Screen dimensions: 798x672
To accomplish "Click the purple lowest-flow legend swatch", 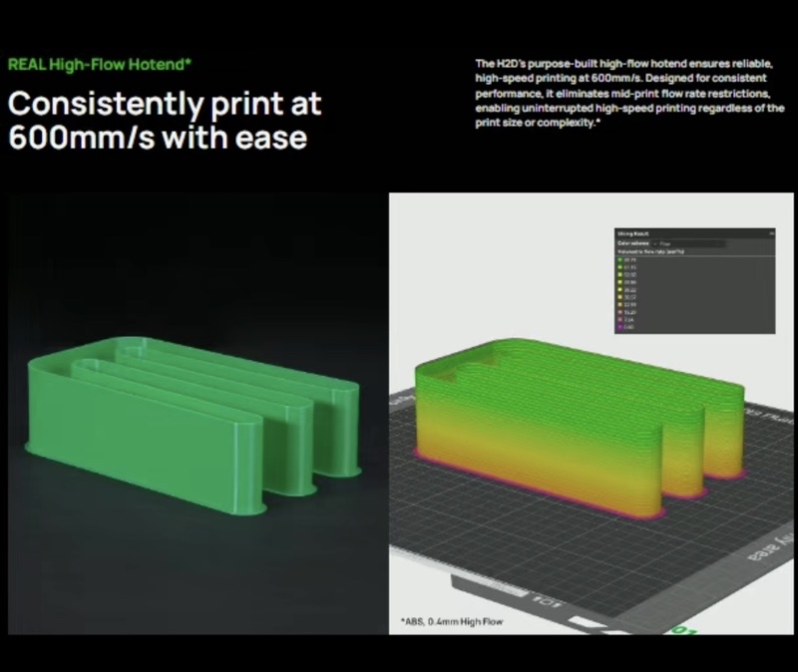I will click(x=620, y=327).
